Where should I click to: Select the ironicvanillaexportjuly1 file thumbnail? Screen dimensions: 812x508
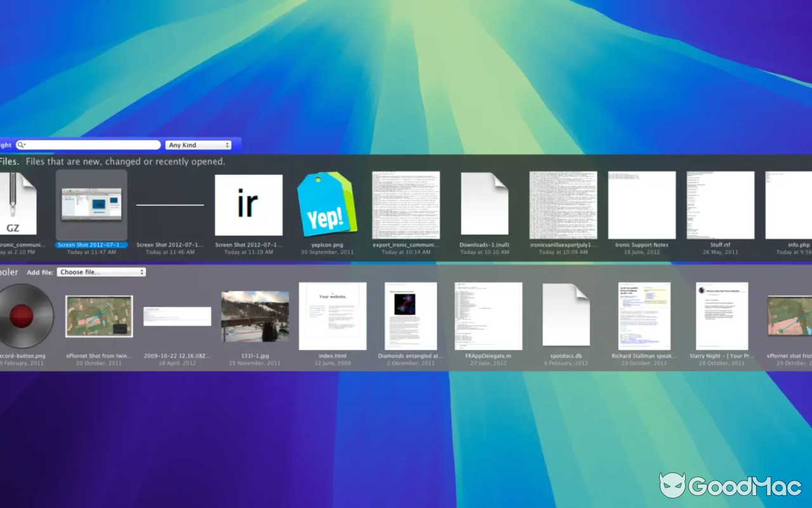[x=563, y=205]
